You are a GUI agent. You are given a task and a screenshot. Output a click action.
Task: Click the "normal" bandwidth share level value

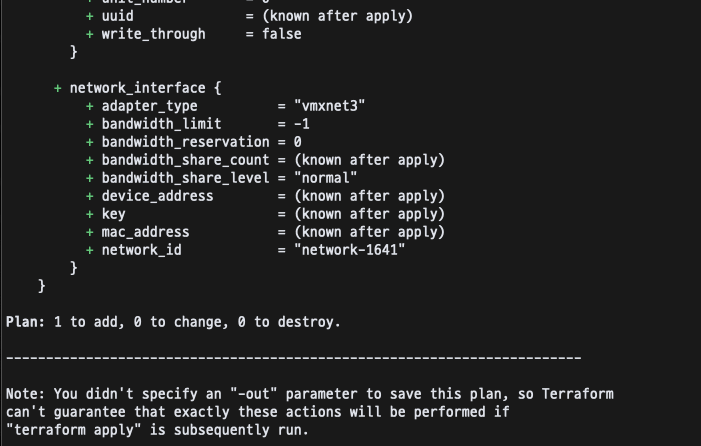325,178
